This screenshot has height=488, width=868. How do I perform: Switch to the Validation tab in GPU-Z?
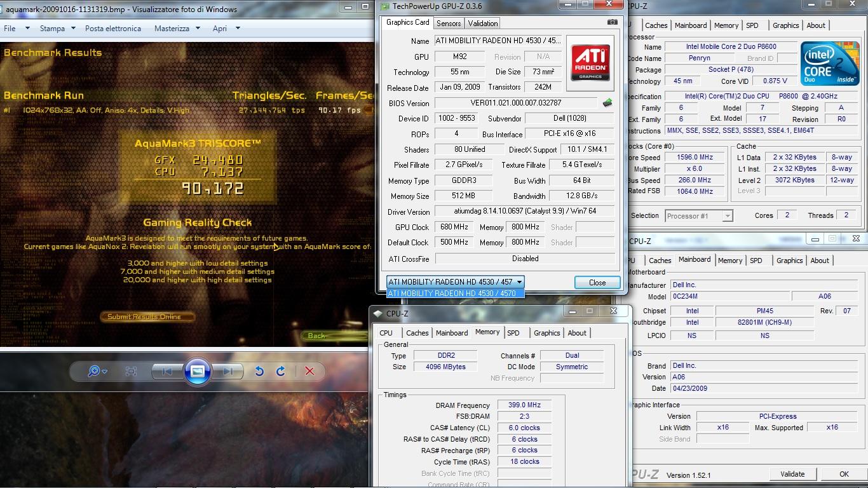pyautogui.click(x=483, y=24)
